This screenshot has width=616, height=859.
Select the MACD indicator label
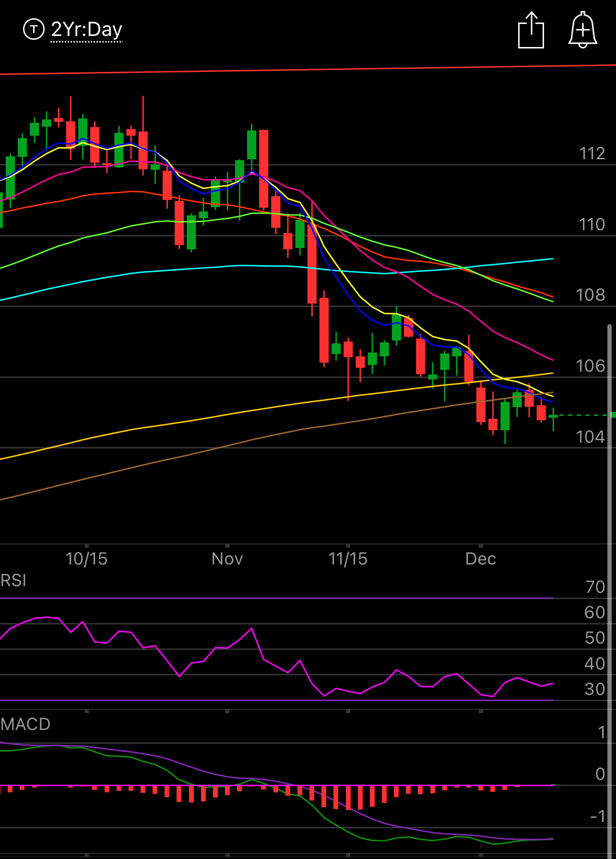coord(25,724)
